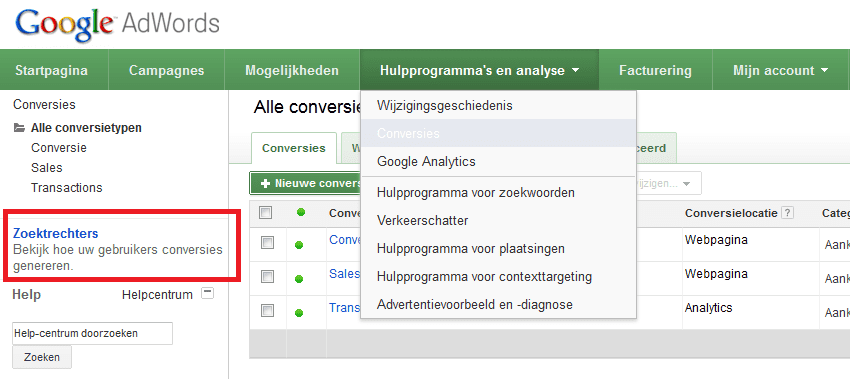
Task: Open the Zoektrechters link
Action: click(55, 234)
